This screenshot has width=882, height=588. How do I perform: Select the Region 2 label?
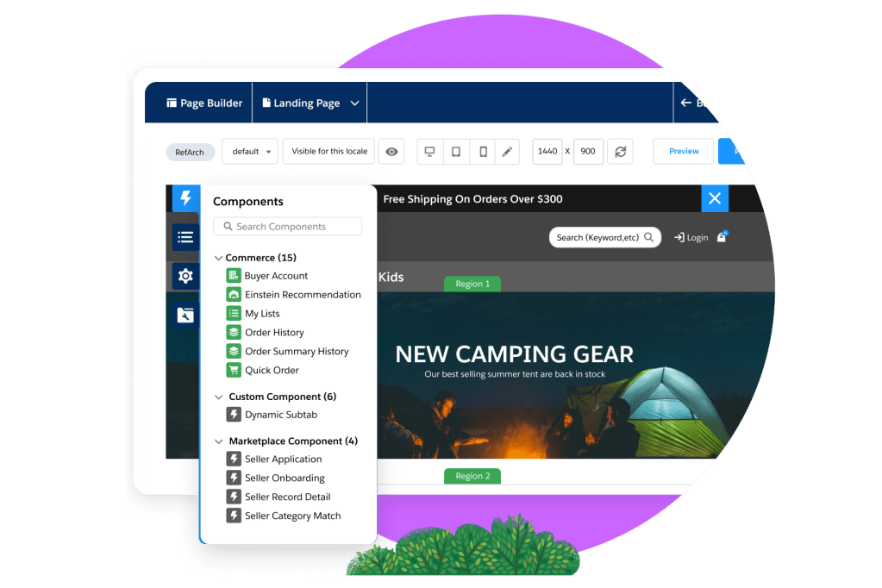[472, 476]
